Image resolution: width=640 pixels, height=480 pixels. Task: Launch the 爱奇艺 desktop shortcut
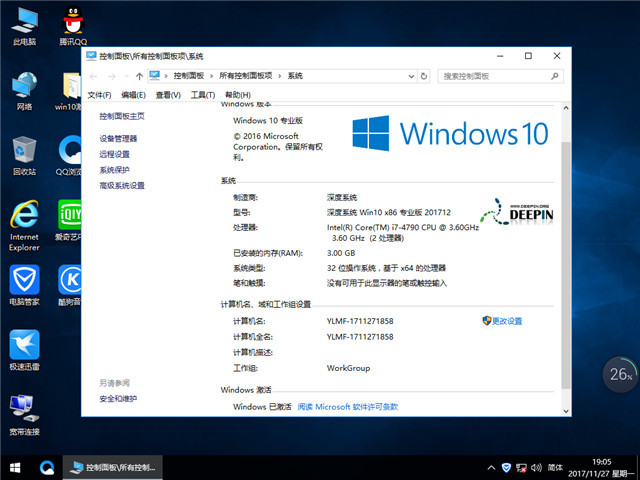(69, 220)
